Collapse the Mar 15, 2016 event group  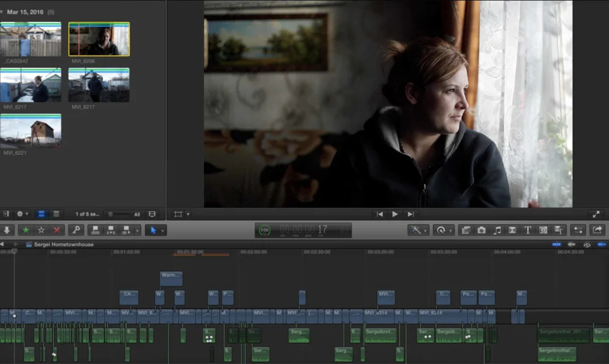click(2, 12)
